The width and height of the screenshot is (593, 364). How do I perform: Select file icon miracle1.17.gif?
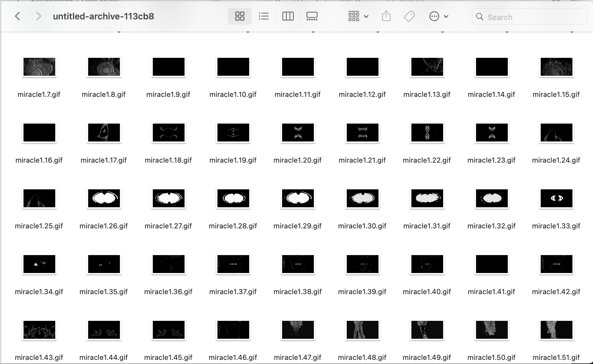pyautogui.click(x=104, y=133)
